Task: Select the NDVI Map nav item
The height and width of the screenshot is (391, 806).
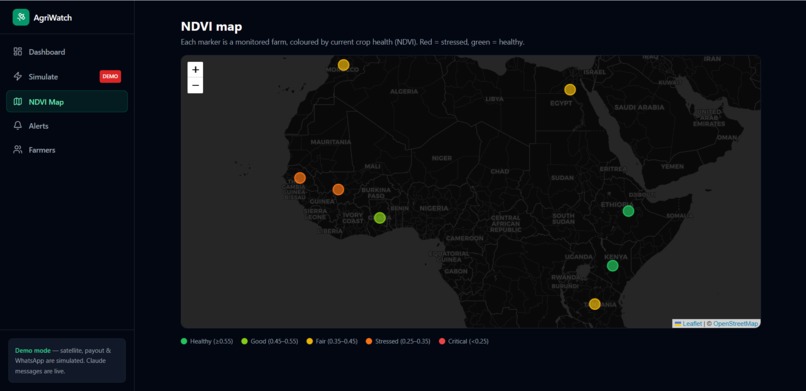Action: tap(67, 101)
